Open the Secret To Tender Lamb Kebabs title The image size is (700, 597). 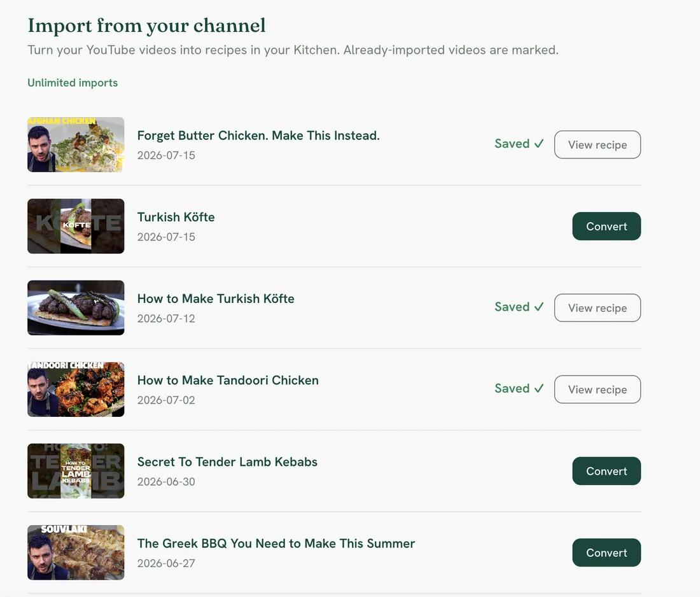[x=227, y=461]
